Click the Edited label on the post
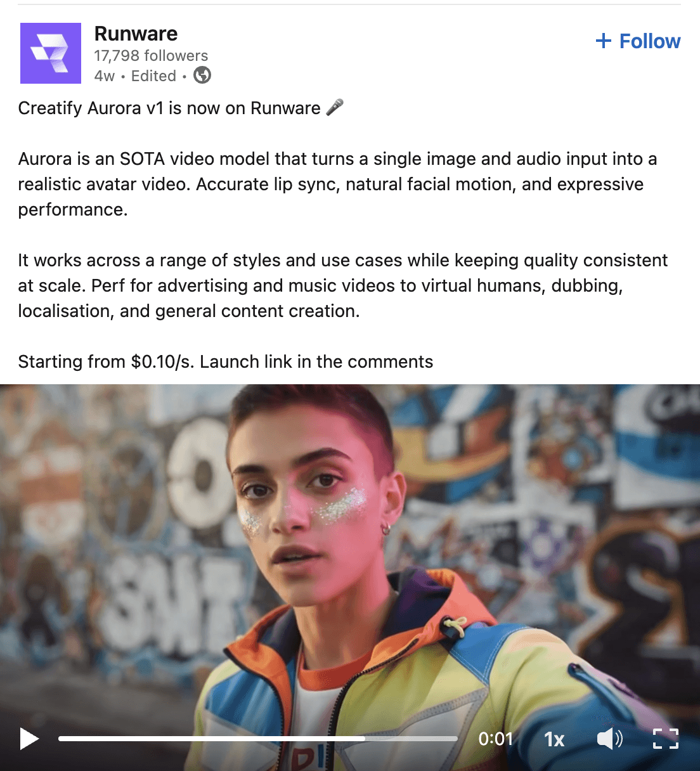The height and width of the screenshot is (771, 700). 153,76
